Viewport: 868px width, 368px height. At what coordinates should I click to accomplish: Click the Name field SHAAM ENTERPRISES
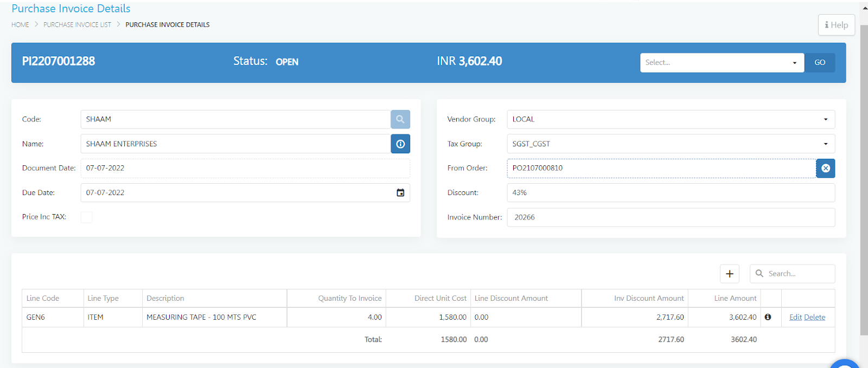[235, 144]
